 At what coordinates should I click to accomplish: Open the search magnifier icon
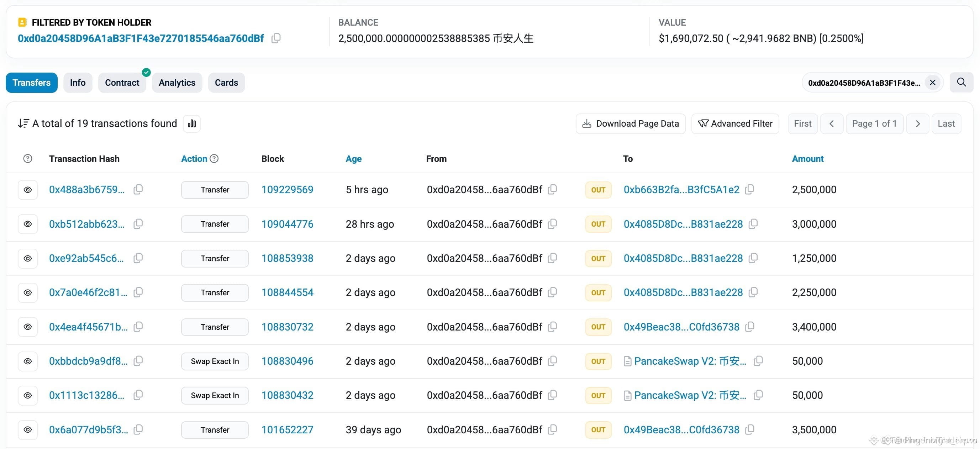961,82
